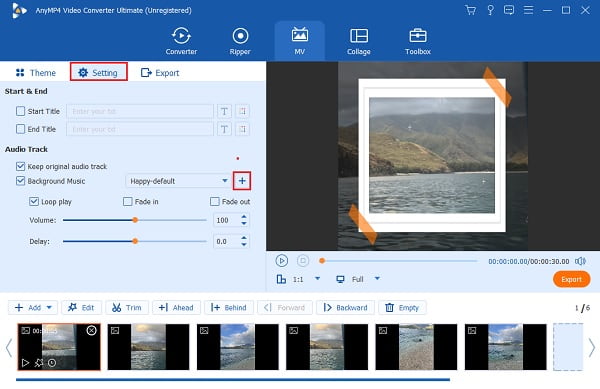Screen dimensions: 600x389
Task: Click the Volume slider handle
Action: [x=135, y=220]
